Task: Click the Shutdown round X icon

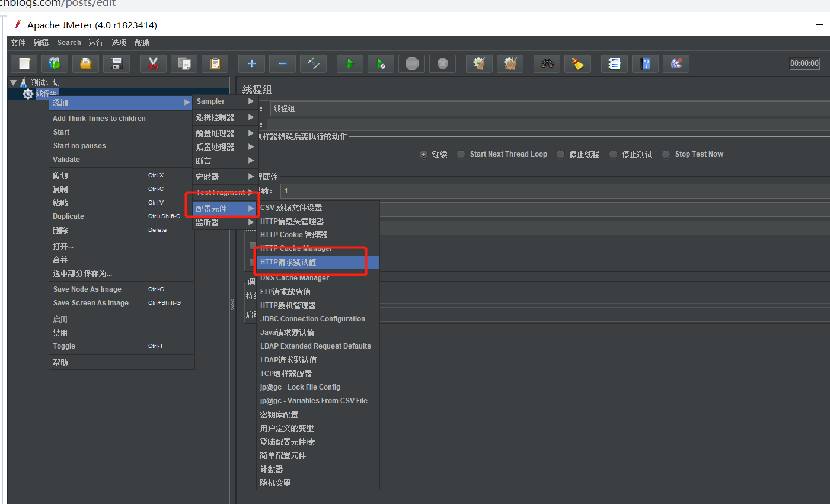Action: click(442, 63)
